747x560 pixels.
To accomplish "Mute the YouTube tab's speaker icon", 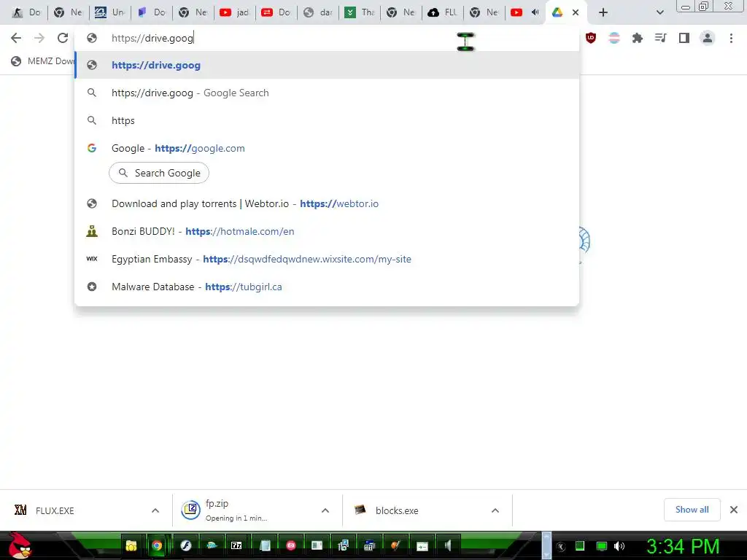I will click(x=535, y=12).
